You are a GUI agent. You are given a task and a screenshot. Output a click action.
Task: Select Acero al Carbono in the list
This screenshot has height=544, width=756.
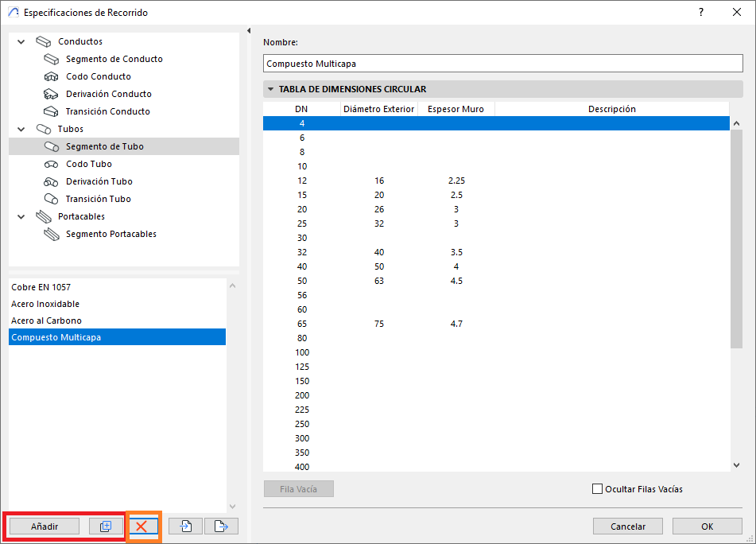[46, 321]
